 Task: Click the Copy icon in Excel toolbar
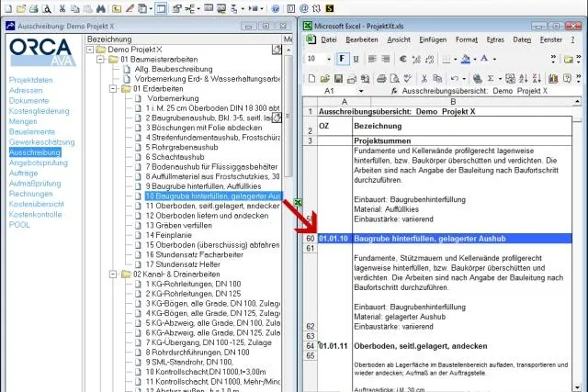pos(437,78)
